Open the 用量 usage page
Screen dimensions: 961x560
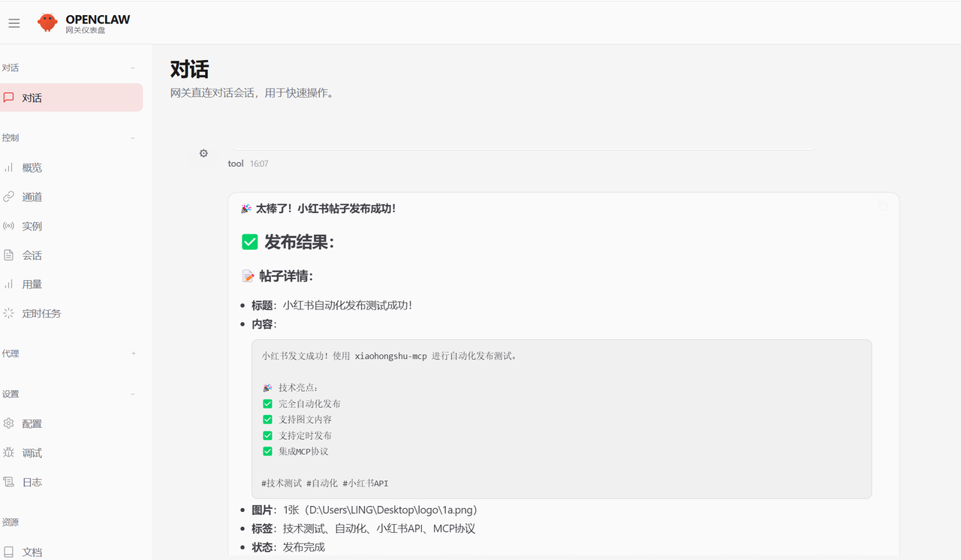70,284
